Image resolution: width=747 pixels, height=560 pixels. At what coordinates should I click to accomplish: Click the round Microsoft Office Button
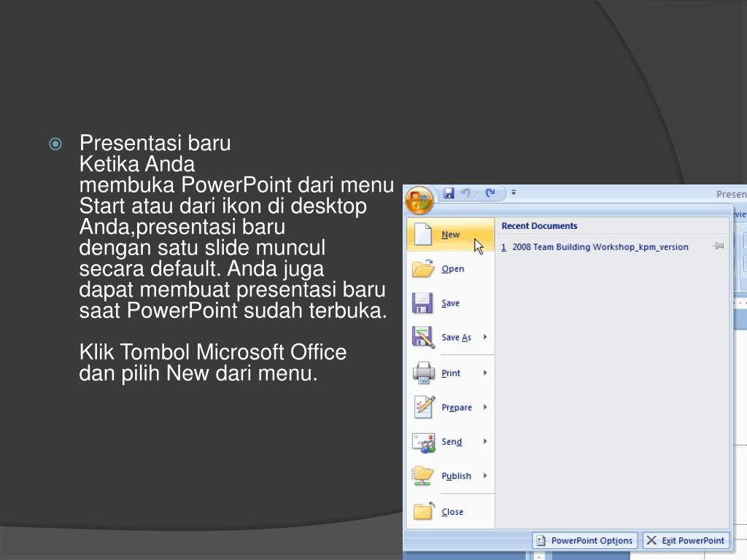[x=419, y=200]
